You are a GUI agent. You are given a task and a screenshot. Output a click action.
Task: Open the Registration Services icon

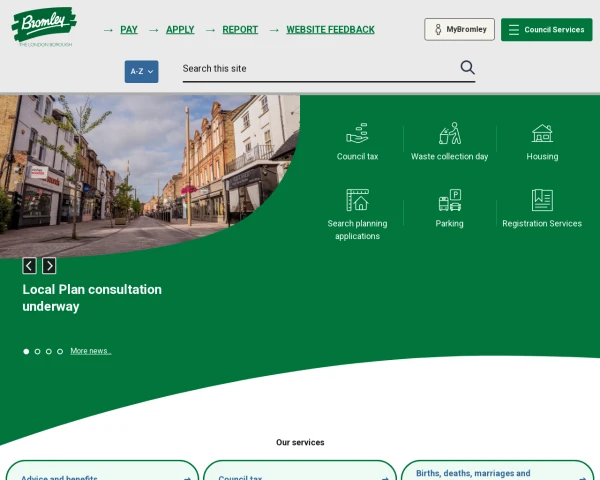[x=542, y=201]
